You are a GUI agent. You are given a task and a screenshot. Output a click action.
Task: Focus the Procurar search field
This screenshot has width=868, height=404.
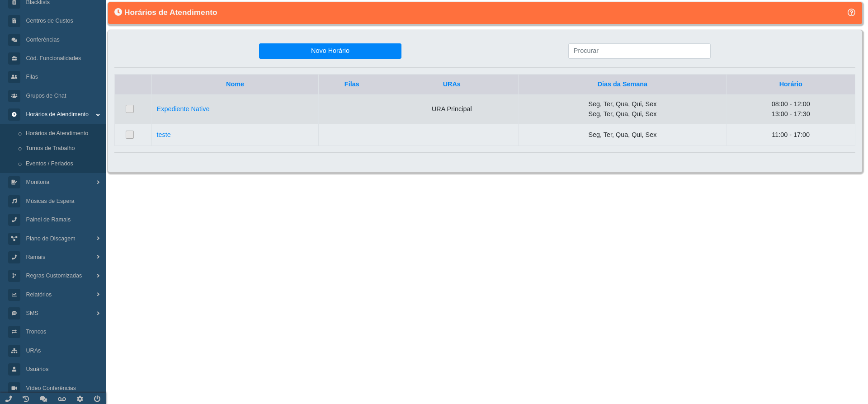[639, 51]
